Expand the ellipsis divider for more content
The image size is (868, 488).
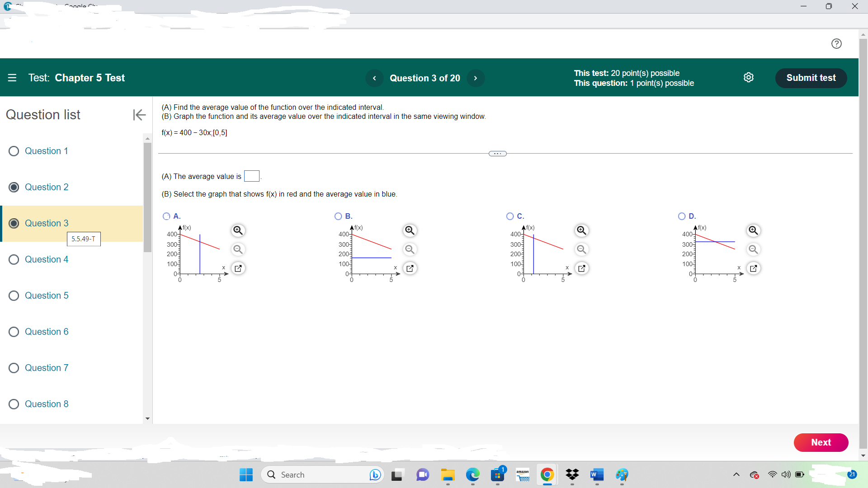[x=497, y=154]
